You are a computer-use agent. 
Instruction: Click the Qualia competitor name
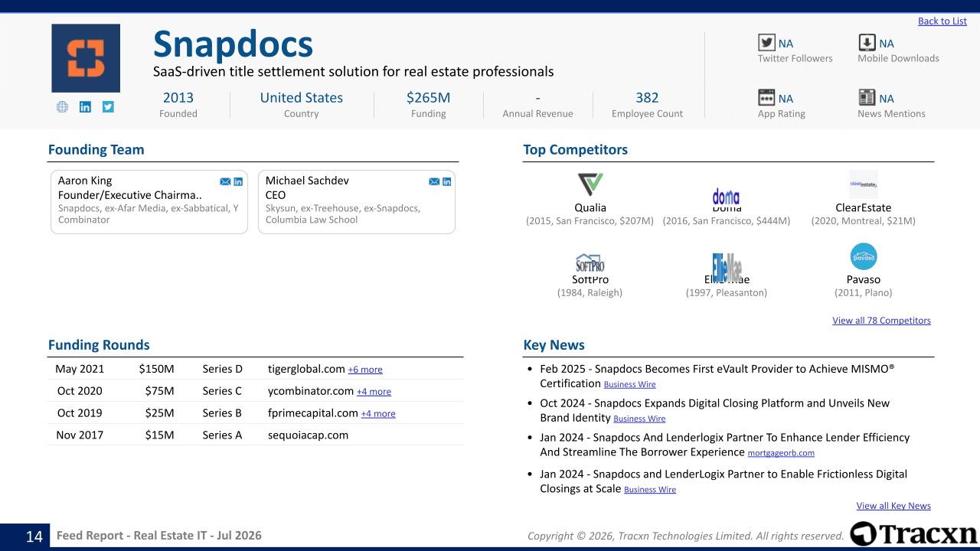590,207
